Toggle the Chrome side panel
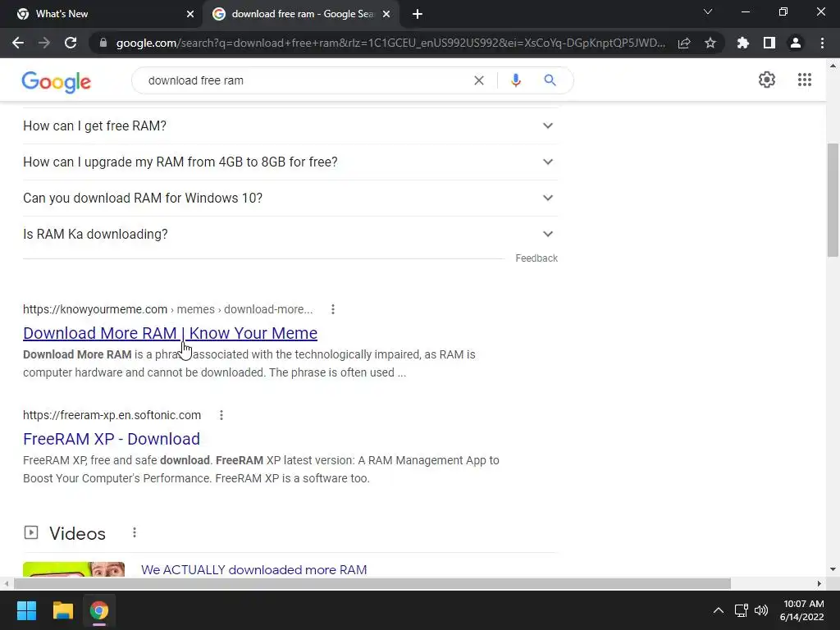840x630 pixels. click(x=769, y=43)
